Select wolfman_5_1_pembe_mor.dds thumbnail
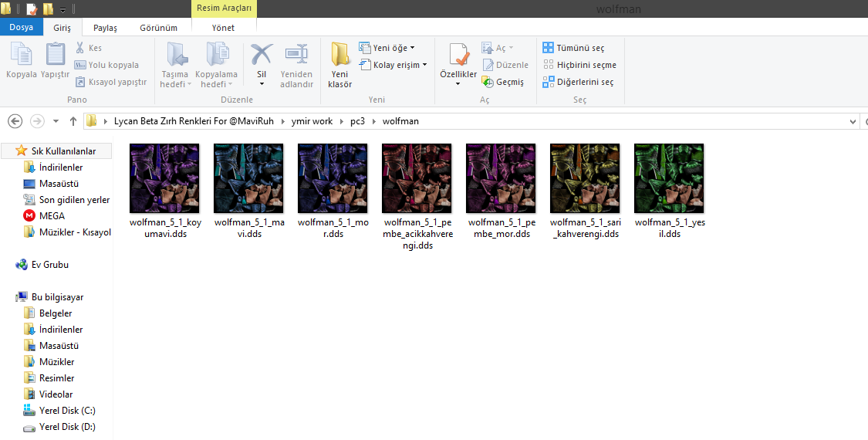 coord(501,178)
